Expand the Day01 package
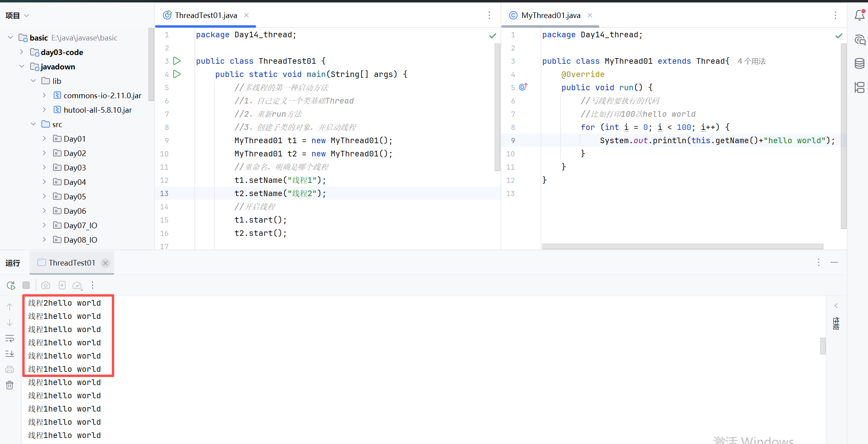 pyautogui.click(x=44, y=138)
